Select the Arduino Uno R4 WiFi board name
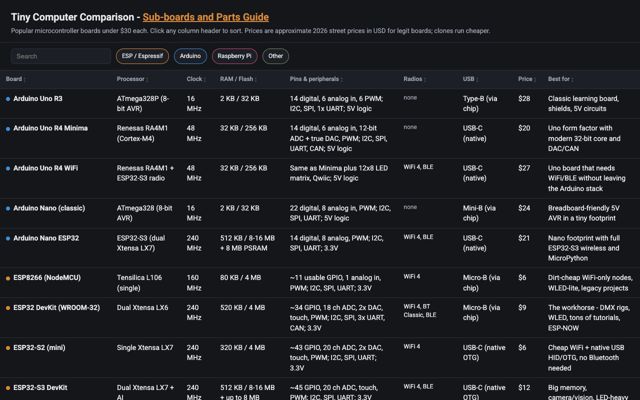Image resolution: width=640 pixels, height=400 pixels. tap(46, 168)
